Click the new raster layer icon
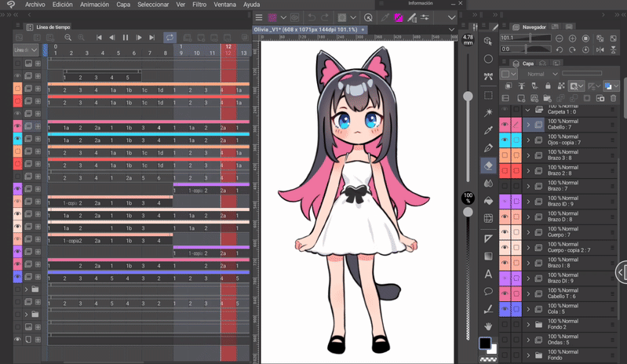Image resolution: width=627 pixels, height=364 pixels. tap(520, 98)
